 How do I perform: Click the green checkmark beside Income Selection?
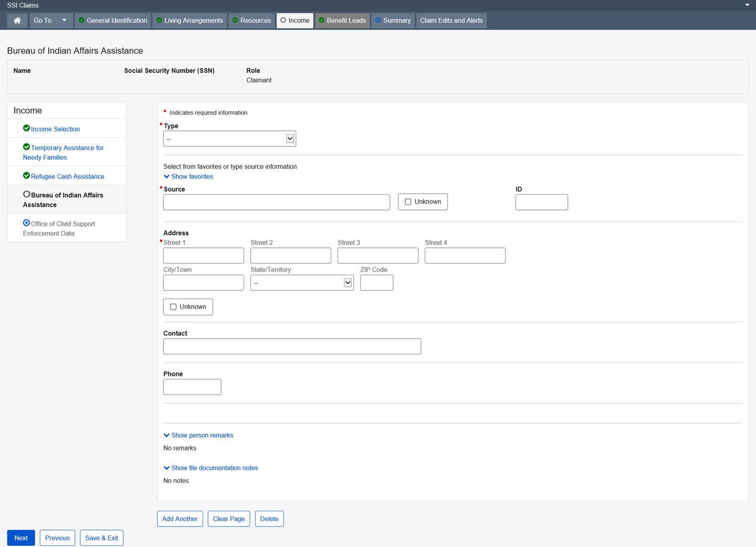[x=26, y=128]
